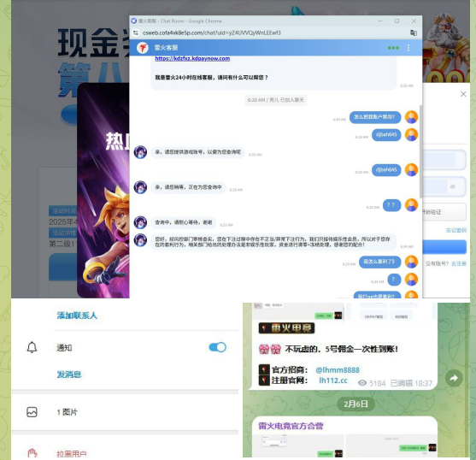Image resolution: width=476 pixels, height=460 pixels.
Task: Open the '1 图片' shared photos row
Action: [x=125, y=412]
